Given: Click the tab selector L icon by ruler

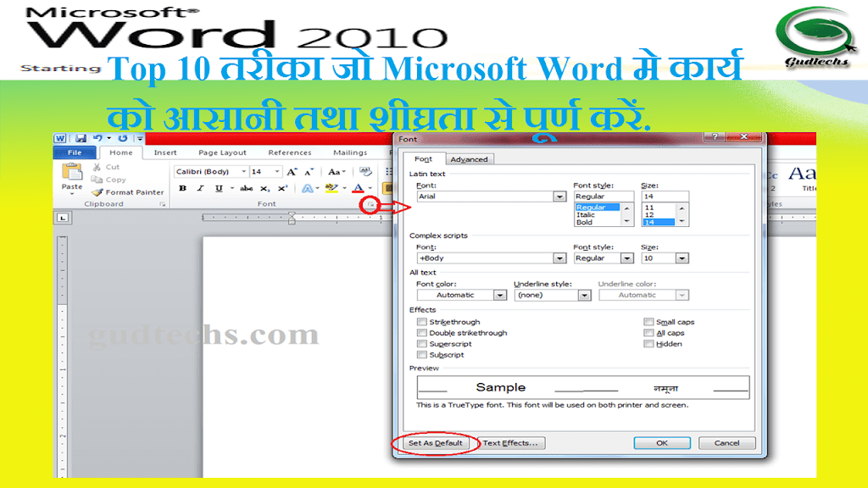Looking at the screenshot, I should point(63,218).
